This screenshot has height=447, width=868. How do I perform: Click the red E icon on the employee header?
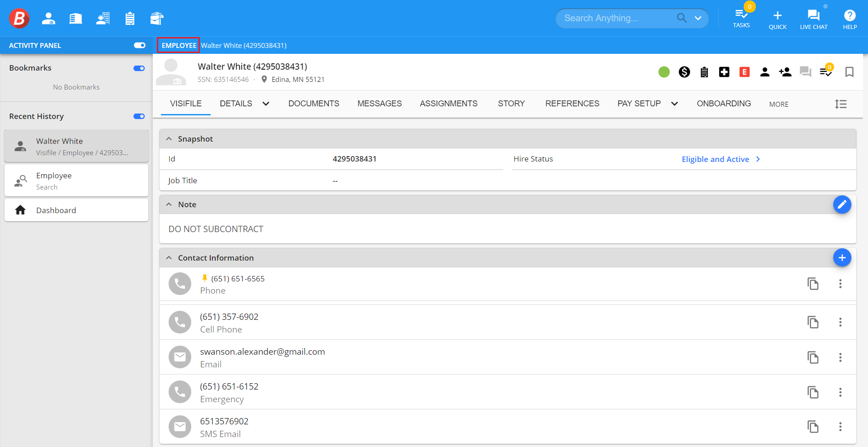click(745, 72)
